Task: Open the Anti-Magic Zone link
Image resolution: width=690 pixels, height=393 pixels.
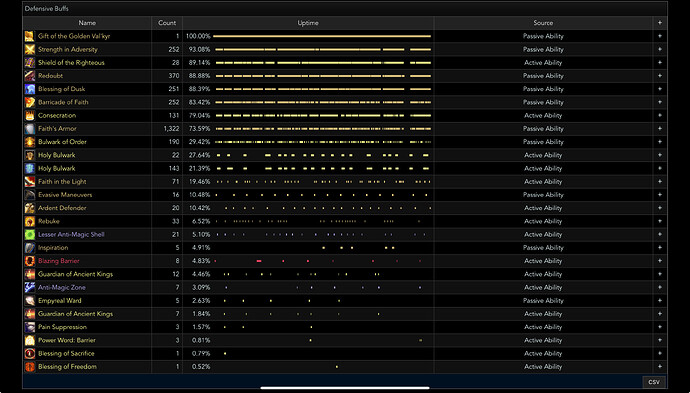Action: coord(62,287)
